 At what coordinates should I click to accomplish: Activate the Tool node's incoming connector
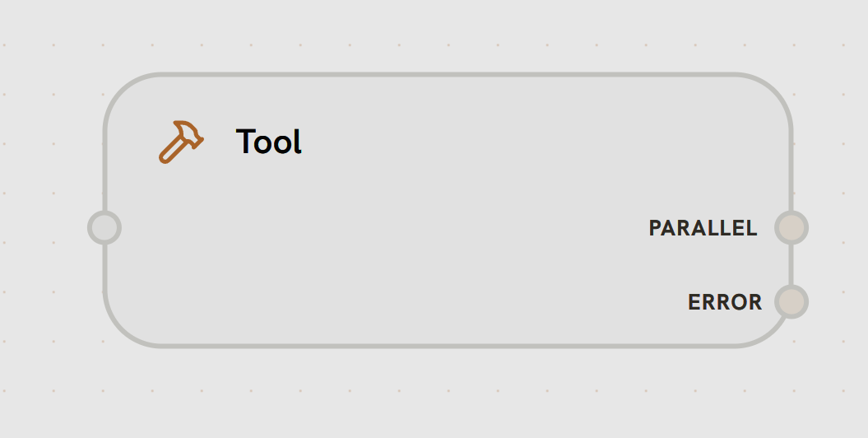[x=104, y=227]
